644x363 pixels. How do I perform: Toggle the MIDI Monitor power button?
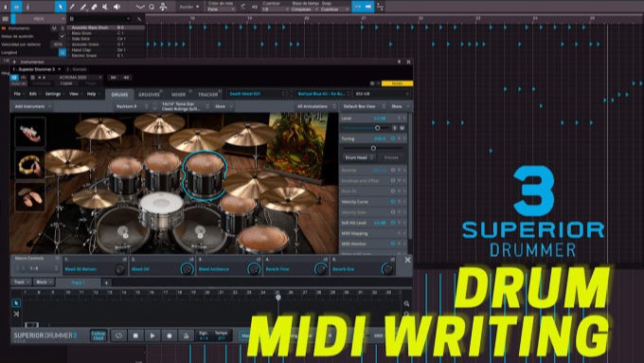click(393, 244)
